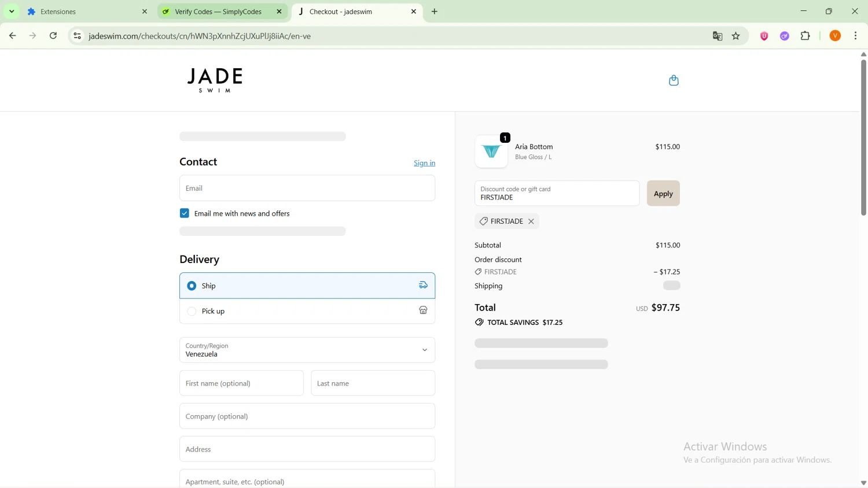
Task: Click the store icon in Pick up option
Action: (x=424, y=311)
